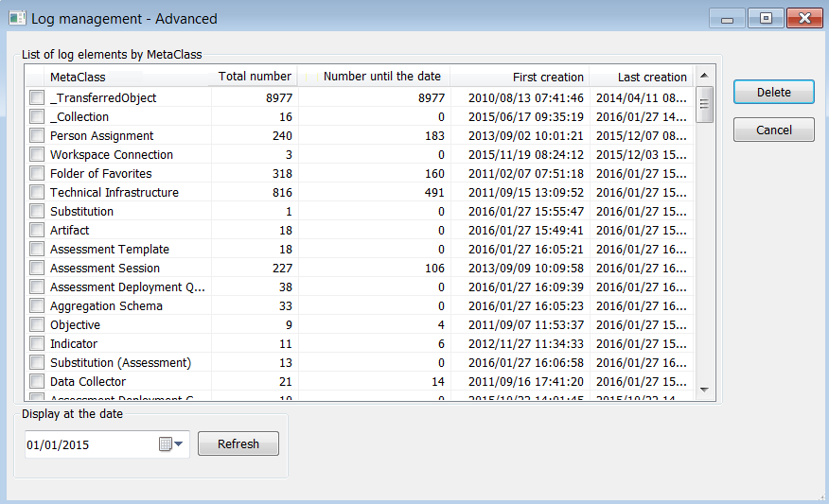This screenshot has width=829, height=504.
Task: Check the Data Collector checkbox
Action: tap(37, 381)
